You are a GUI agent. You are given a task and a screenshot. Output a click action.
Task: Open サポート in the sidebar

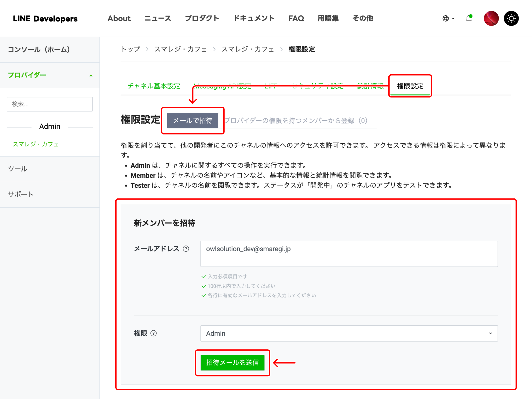click(x=50, y=194)
